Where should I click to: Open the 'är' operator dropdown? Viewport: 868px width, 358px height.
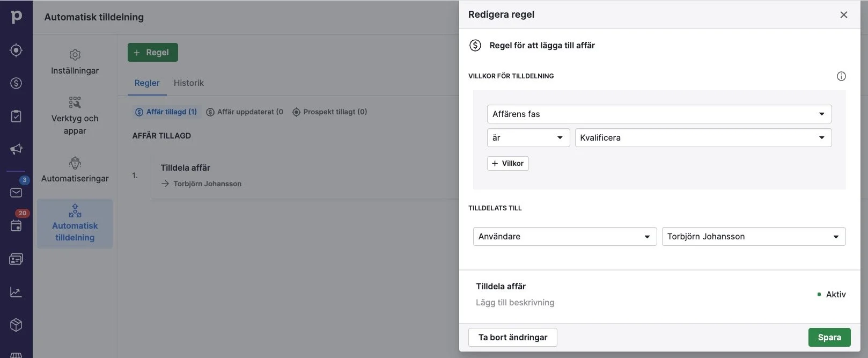pos(528,137)
